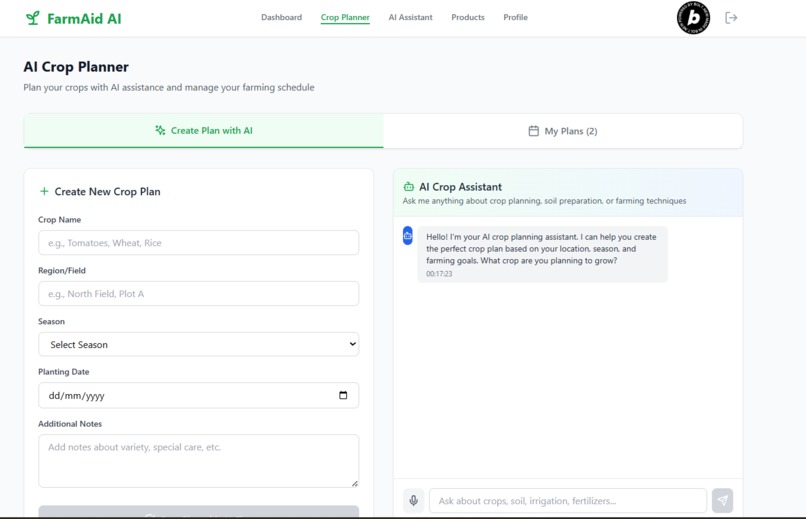806x519 pixels.
Task: Open the AI Assistant page
Action: click(x=410, y=17)
